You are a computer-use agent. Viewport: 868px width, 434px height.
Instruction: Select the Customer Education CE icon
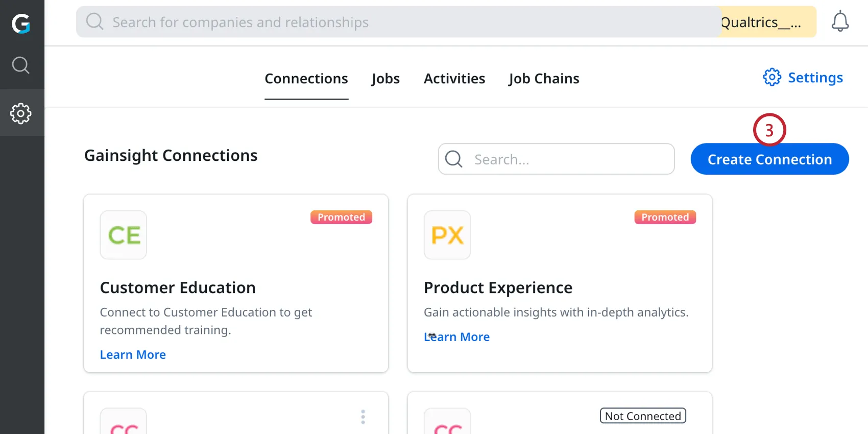123,235
